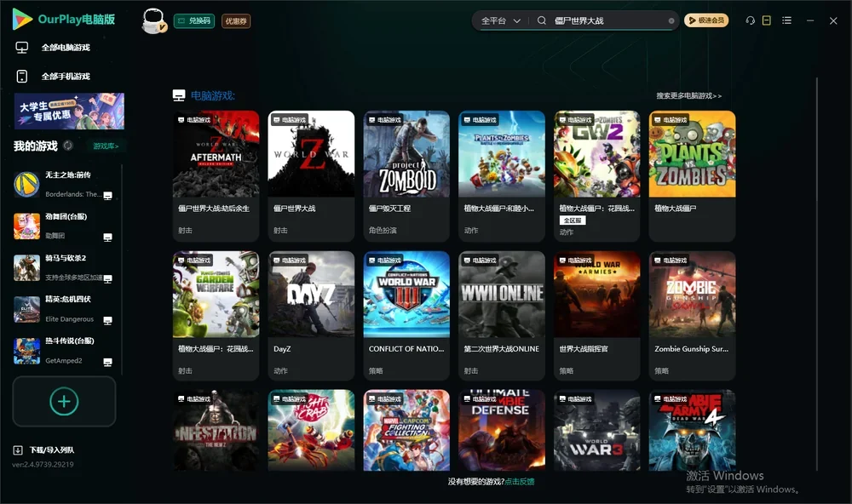This screenshot has height=504, width=852.
Task: Click the 无主之地:前传 game icon
Action: pyautogui.click(x=26, y=185)
